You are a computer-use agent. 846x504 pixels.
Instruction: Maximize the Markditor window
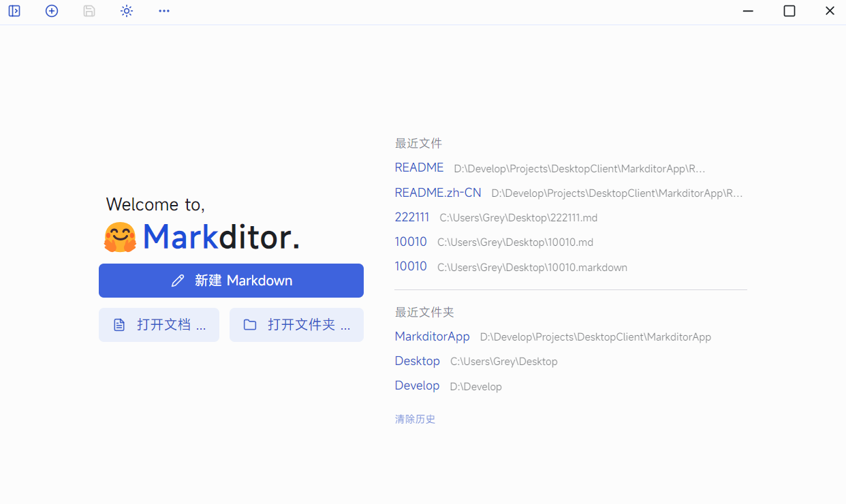789,11
